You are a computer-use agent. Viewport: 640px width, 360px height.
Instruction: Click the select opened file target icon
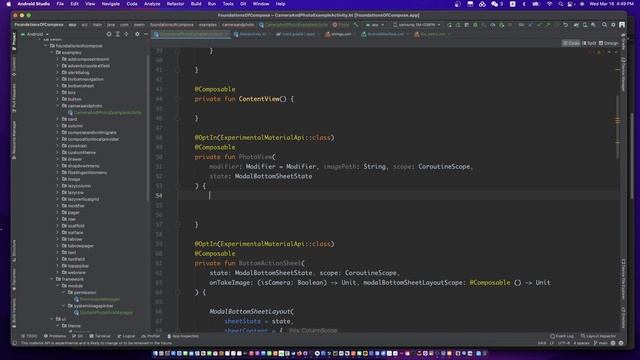109,34
